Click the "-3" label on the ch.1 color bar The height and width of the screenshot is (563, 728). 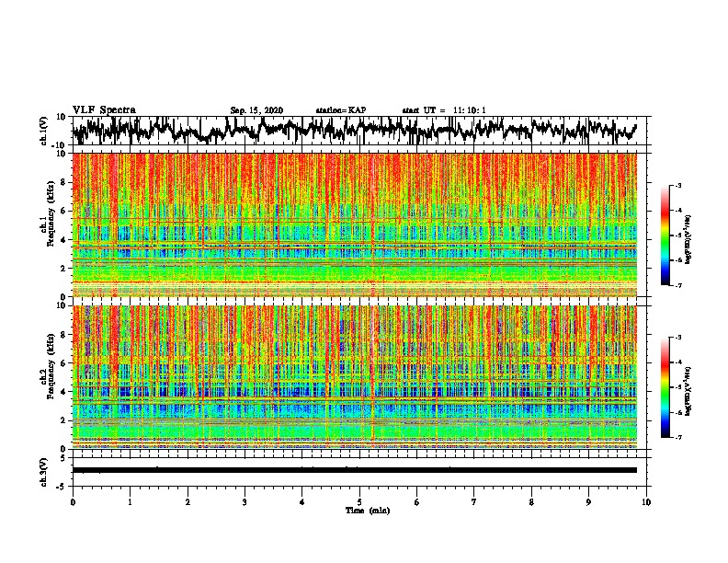coord(677,185)
